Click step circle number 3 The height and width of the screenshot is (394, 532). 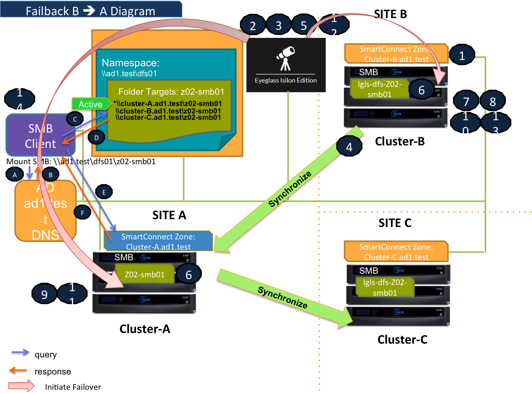coord(279,25)
